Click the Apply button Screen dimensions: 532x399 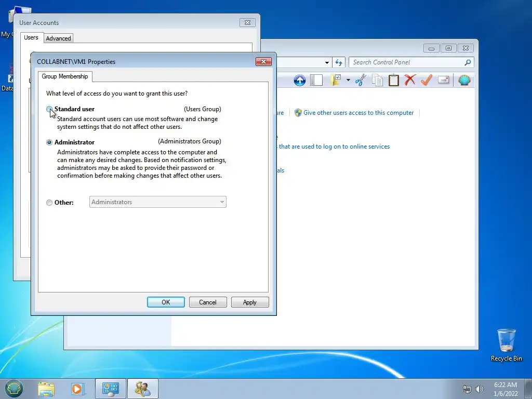pyautogui.click(x=250, y=302)
